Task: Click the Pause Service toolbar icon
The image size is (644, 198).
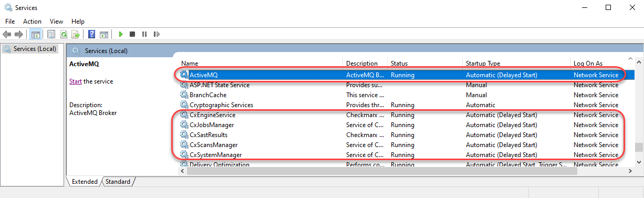Action: [144, 34]
